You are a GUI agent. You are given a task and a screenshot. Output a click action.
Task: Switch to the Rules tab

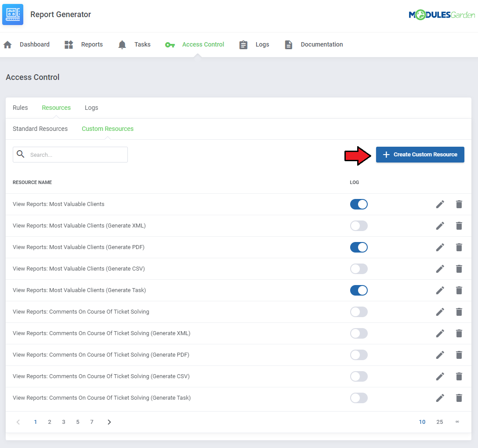click(x=20, y=108)
